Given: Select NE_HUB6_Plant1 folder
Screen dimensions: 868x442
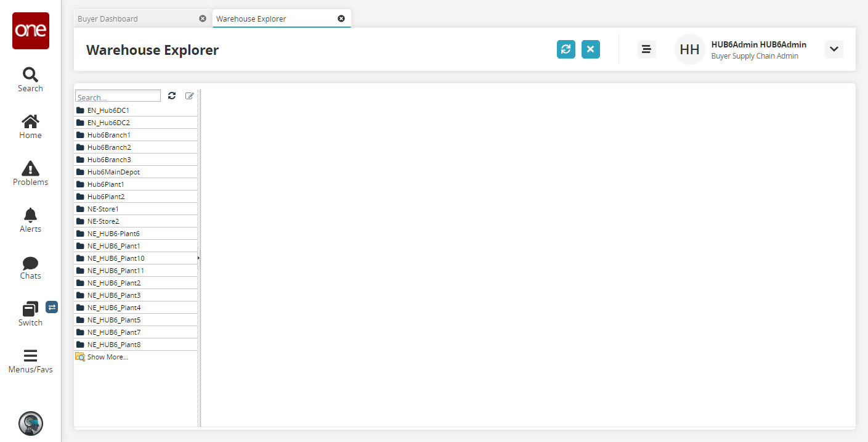Looking at the screenshot, I should 136,246.
